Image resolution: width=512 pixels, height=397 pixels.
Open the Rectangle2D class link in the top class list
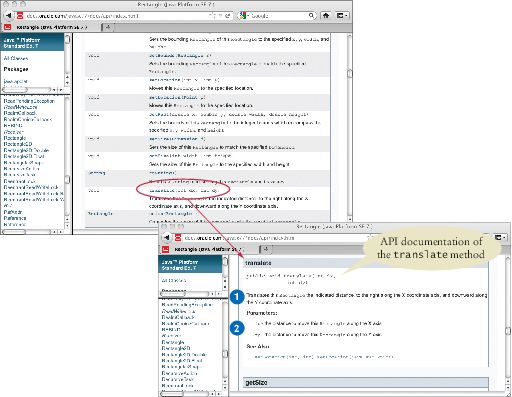click(x=18, y=144)
